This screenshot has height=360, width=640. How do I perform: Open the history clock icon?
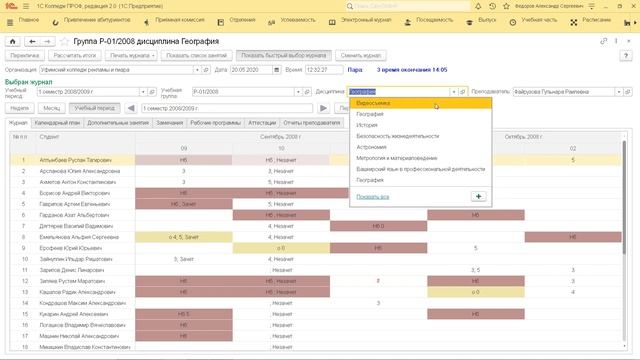492,6
